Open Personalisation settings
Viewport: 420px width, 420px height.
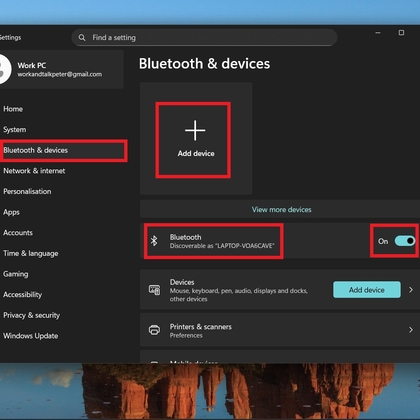(x=27, y=192)
